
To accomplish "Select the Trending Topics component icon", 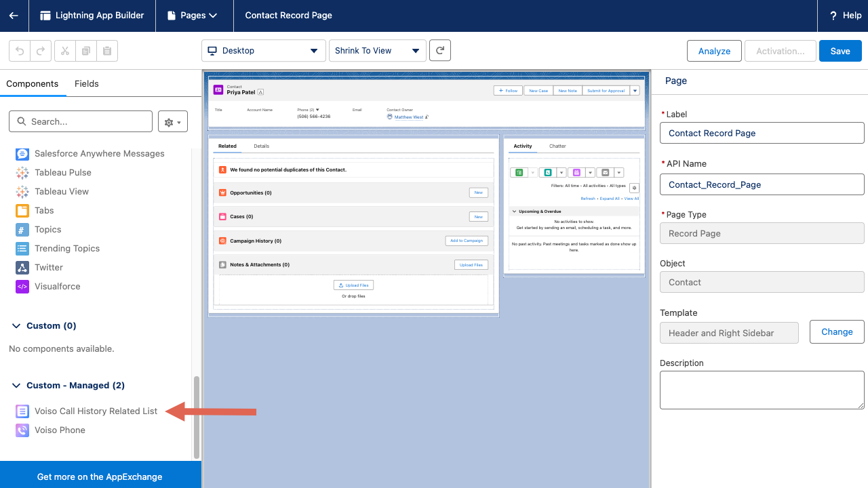I will [x=22, y=249].
